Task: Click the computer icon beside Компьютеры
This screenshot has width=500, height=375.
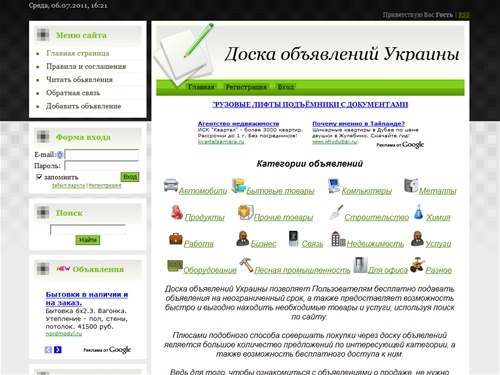Action: (333, 186)
